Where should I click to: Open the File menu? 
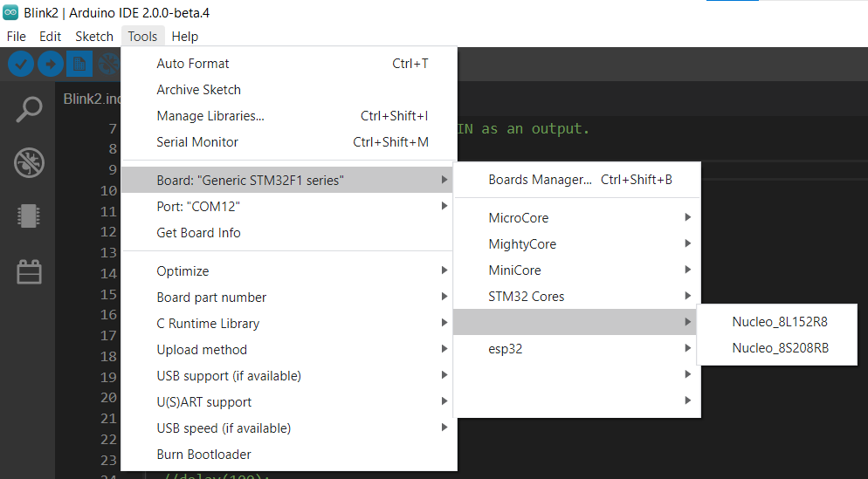[x=16, y=37]
